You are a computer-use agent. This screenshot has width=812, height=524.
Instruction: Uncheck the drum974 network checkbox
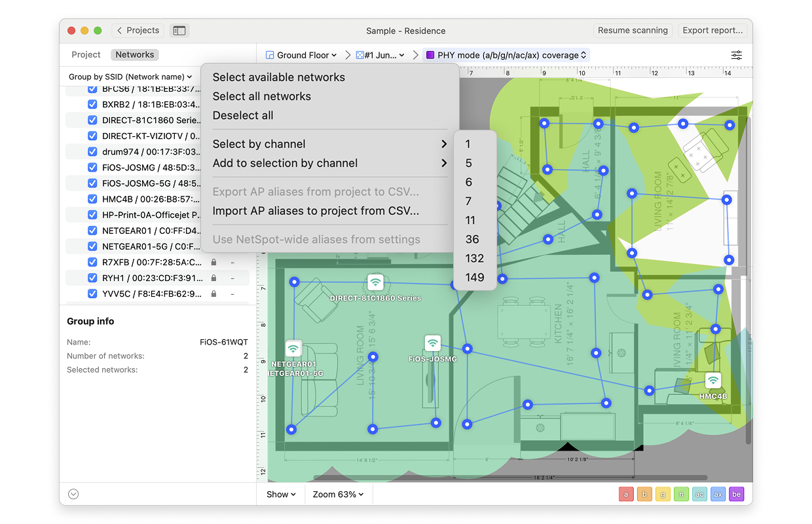[x=92, y=151]
